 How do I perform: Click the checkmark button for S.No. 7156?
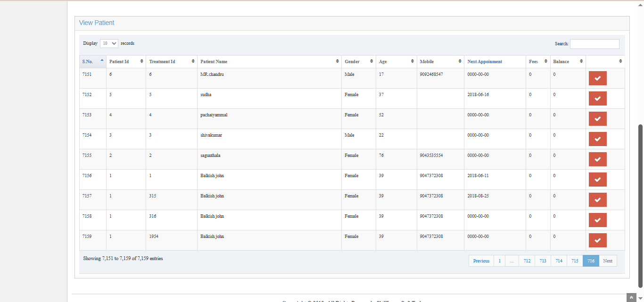coord(597,180)
